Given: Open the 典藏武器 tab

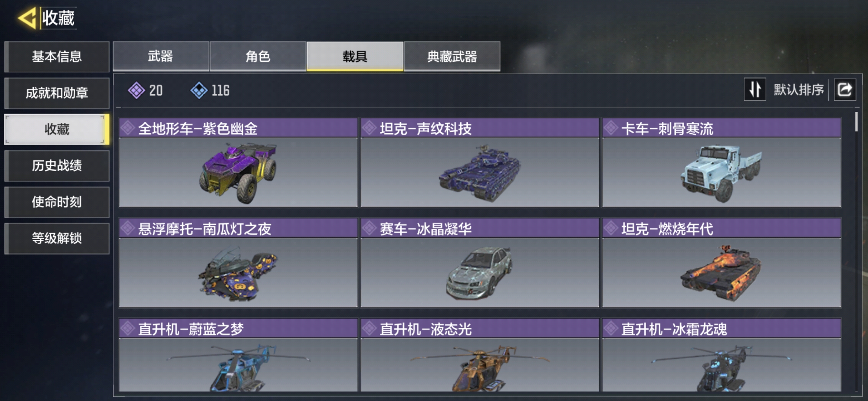Looking at the screenshot, I should tap(452, 56).
